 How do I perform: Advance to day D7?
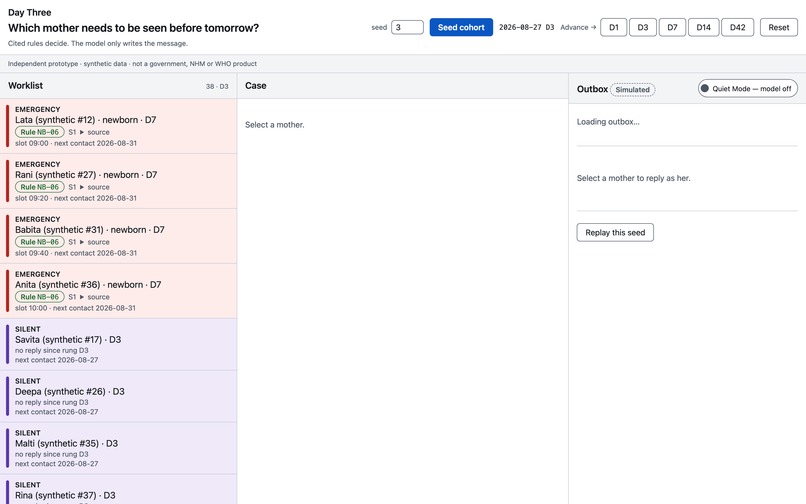pyautogui.click(x=672, y=27)
